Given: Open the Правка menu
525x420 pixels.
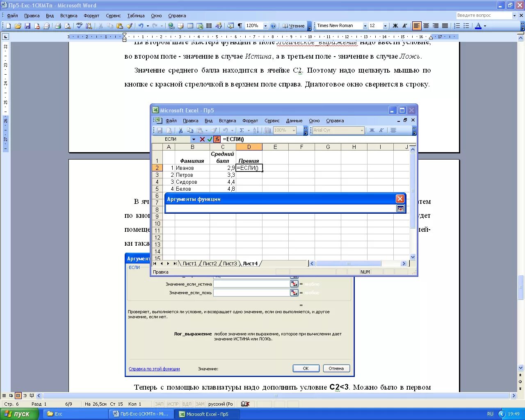Looking at the screenshot, I should coord(32,16).
